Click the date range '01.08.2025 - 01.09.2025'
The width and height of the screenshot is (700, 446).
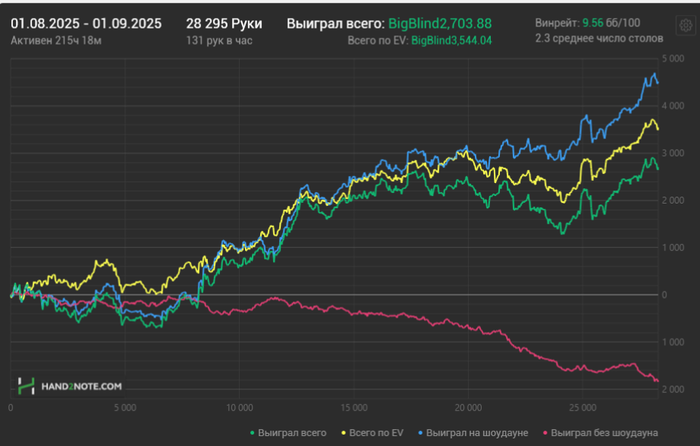(x=86, y=24)
